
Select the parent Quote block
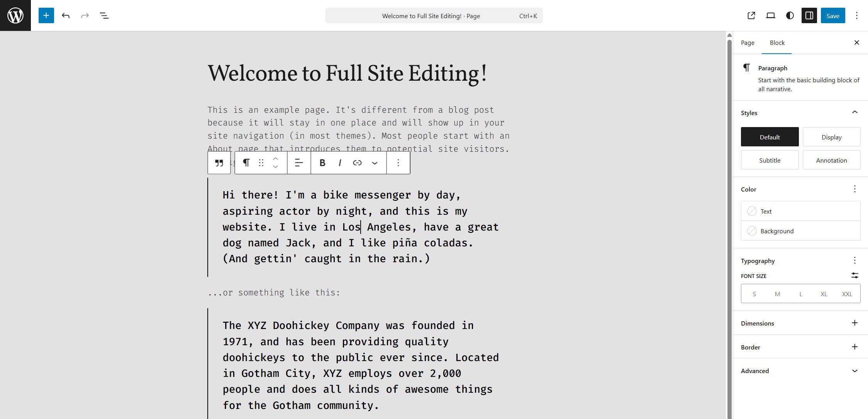(x=219, y=163)
